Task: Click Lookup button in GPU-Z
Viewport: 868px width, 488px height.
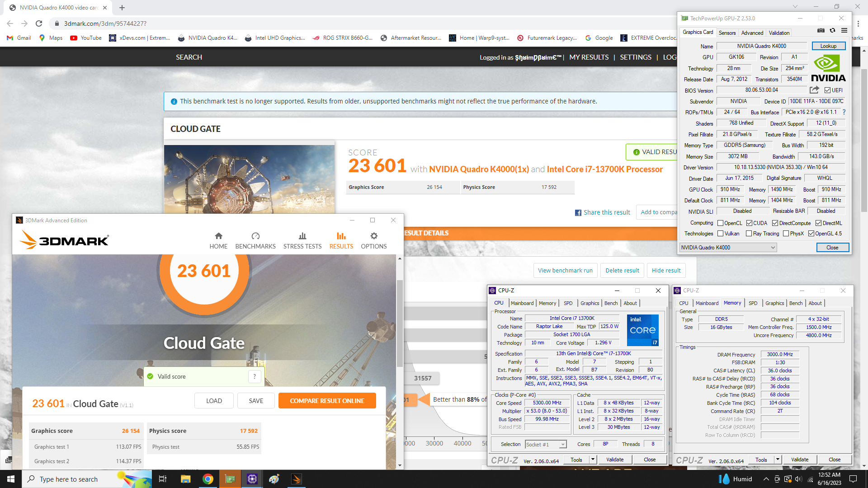Action: pyautogui.click(x=828, y=46)
